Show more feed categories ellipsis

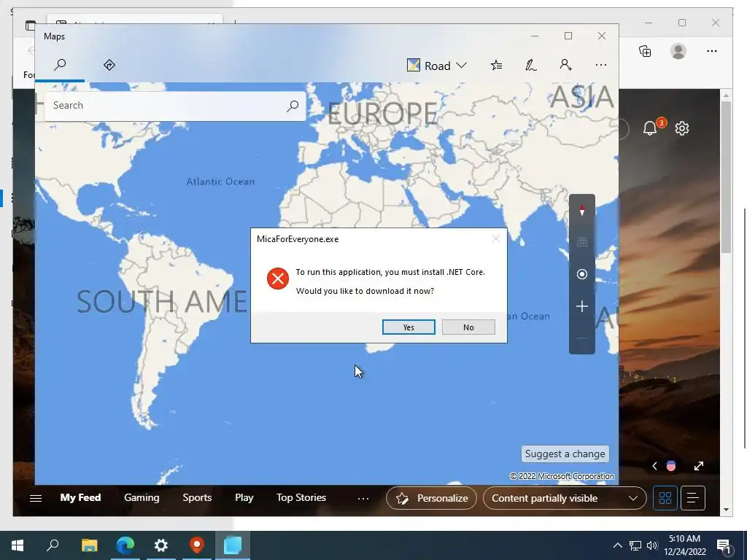[x=363, y=498]
